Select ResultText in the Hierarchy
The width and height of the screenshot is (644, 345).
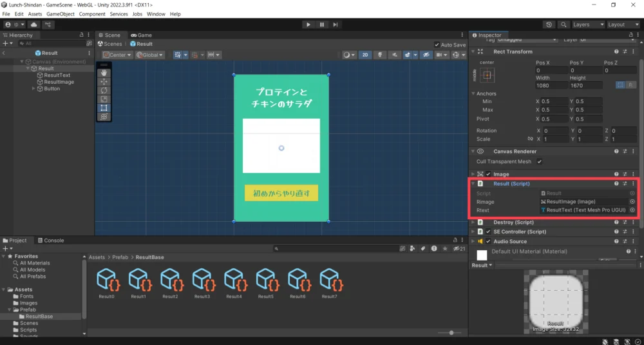pos(57,75)
